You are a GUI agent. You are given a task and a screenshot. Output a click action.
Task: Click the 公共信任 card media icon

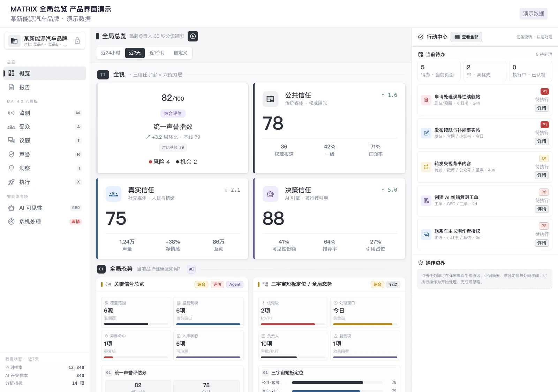pyautogui.click(x=270, y=99)
